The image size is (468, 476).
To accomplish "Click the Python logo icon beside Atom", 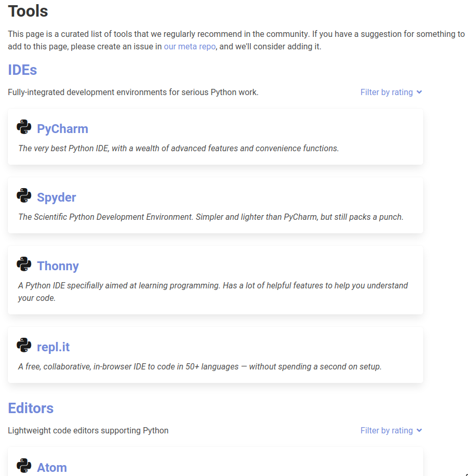I will pyautogui.click(x=24, y=466).
